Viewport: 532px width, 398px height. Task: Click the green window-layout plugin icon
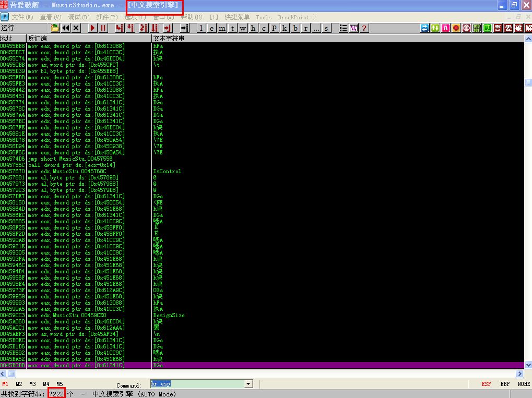click(x=488, y=28)
